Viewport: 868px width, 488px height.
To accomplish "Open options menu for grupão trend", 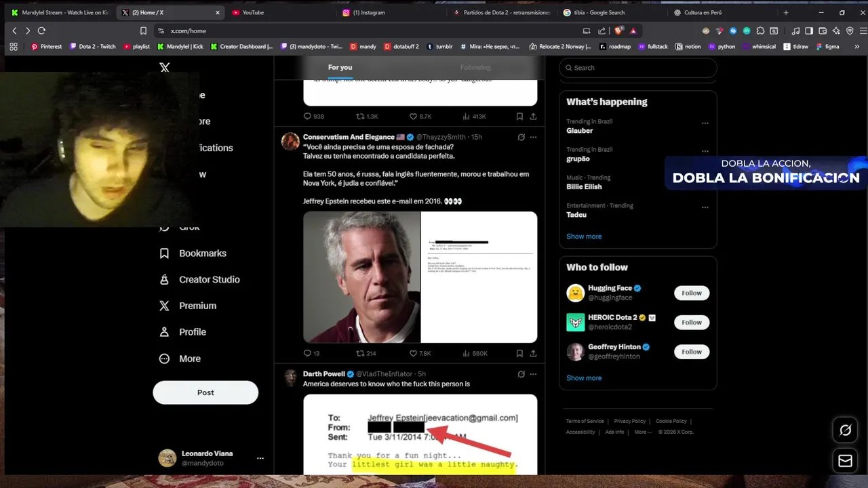I will (x=705, y=151).
